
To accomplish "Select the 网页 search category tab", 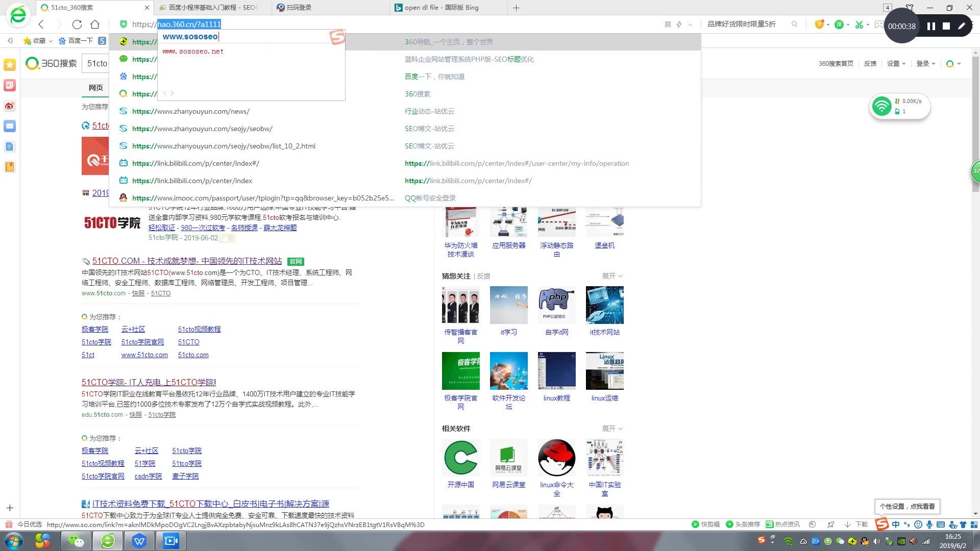I will coord(95,88).
